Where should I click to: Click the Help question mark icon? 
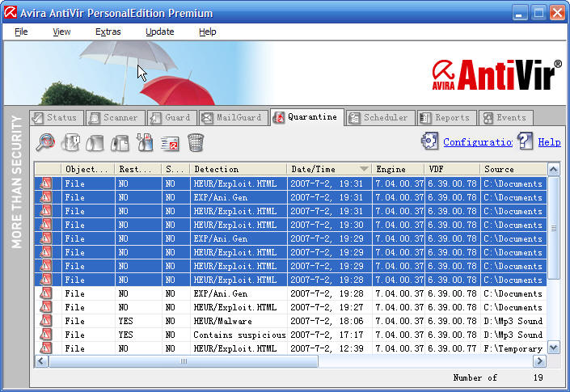coord(526,141)
